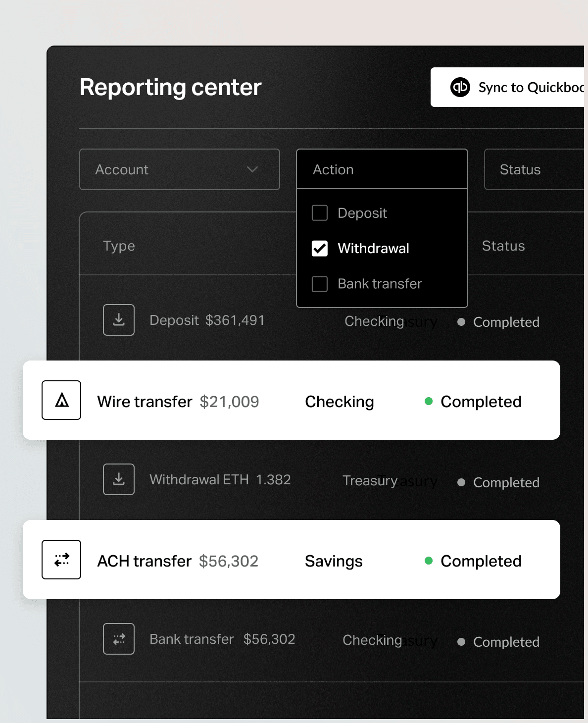Click the green dot on the ACH transfer row
Viewport: 588px width, 723px height.
[429, 561]
